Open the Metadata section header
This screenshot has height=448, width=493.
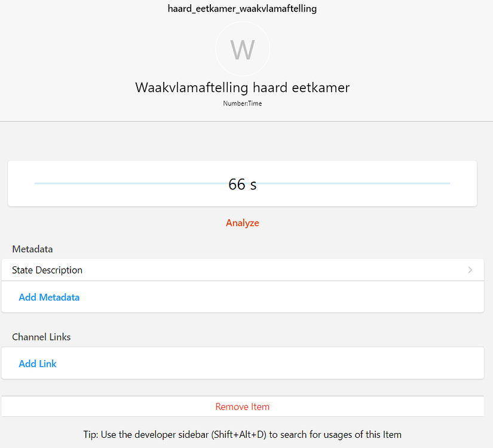[32, 249]
